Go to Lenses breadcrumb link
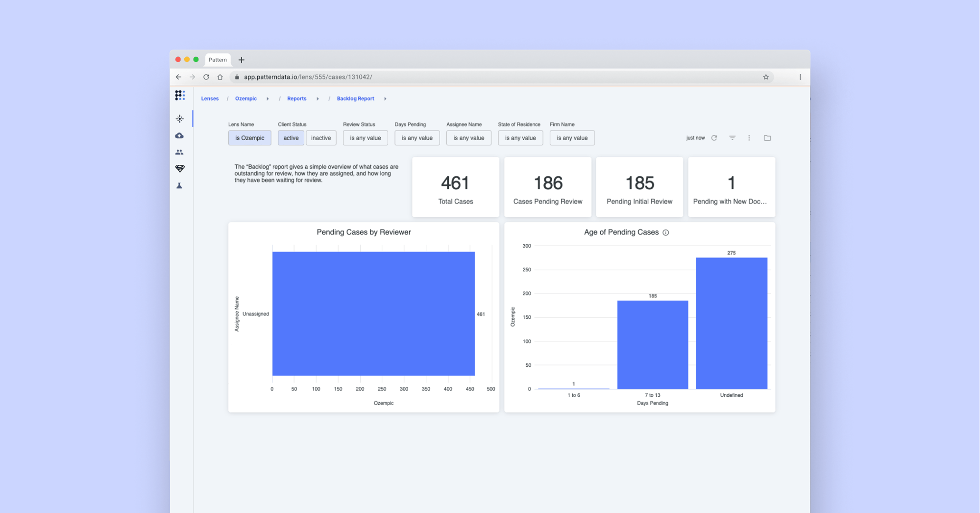 point(210,99)
